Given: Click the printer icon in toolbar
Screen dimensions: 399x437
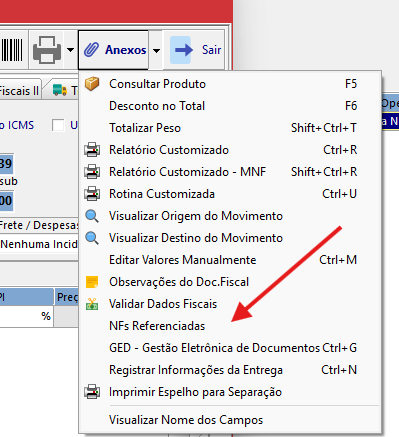Looking at the screenshot, I should (x=47, y=50).
